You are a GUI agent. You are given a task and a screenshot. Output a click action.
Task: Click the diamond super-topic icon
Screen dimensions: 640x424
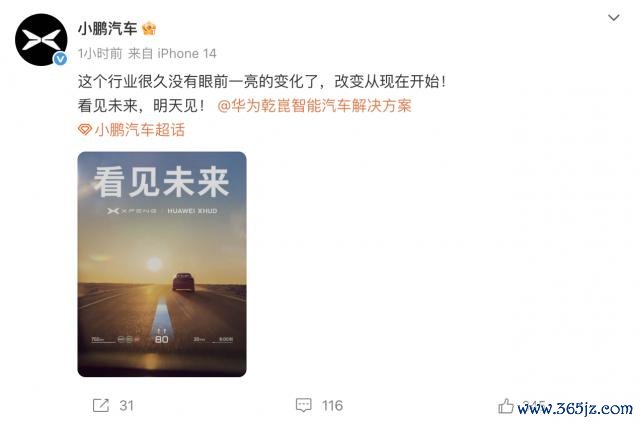(x=84, y=130)
